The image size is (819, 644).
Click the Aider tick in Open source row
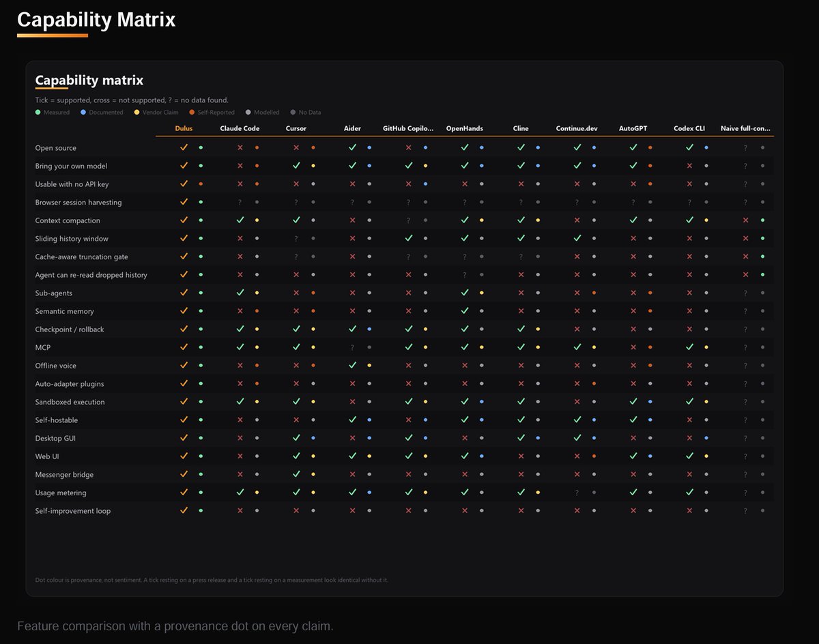tap(352, 147)
